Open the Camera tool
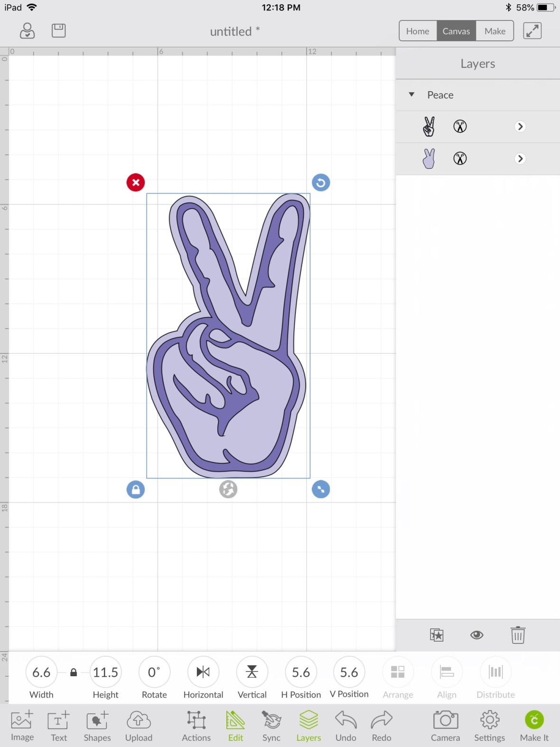This screenshot has height=747, width=560. point(445,725)
